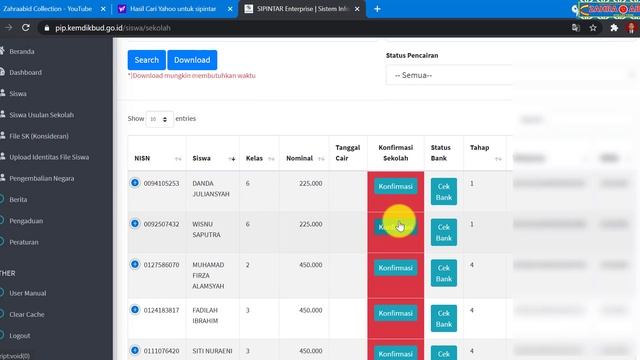Sort table by Tahap column
The height and width of the screenshot is (360, 640).
click(485, 153)
